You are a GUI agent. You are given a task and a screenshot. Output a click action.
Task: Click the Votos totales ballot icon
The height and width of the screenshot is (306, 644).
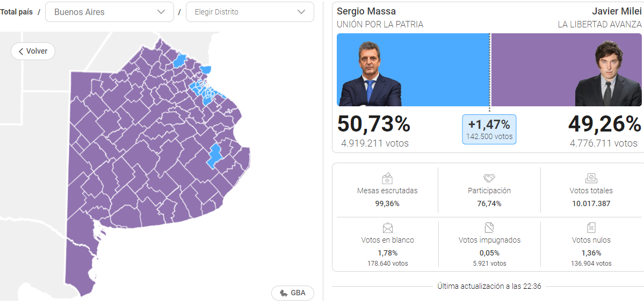click(591, 178)
